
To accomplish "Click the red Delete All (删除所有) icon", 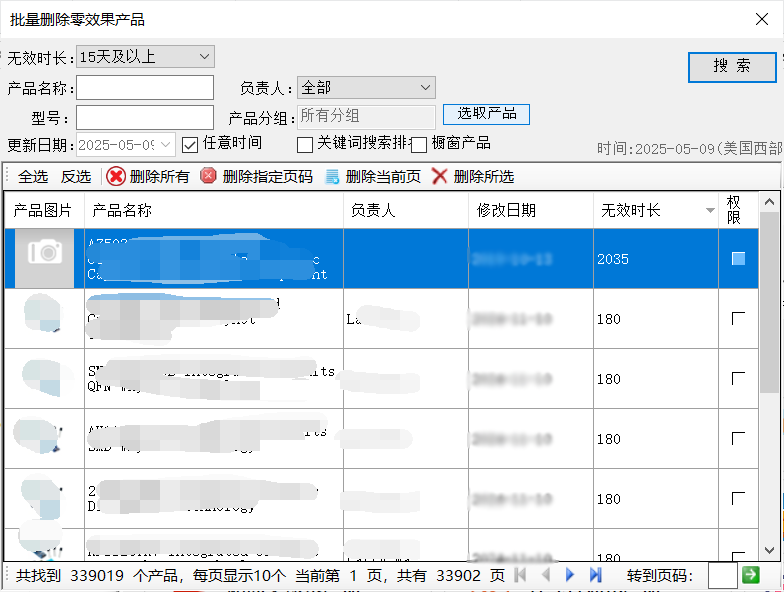I will click(x=116, y=177).
